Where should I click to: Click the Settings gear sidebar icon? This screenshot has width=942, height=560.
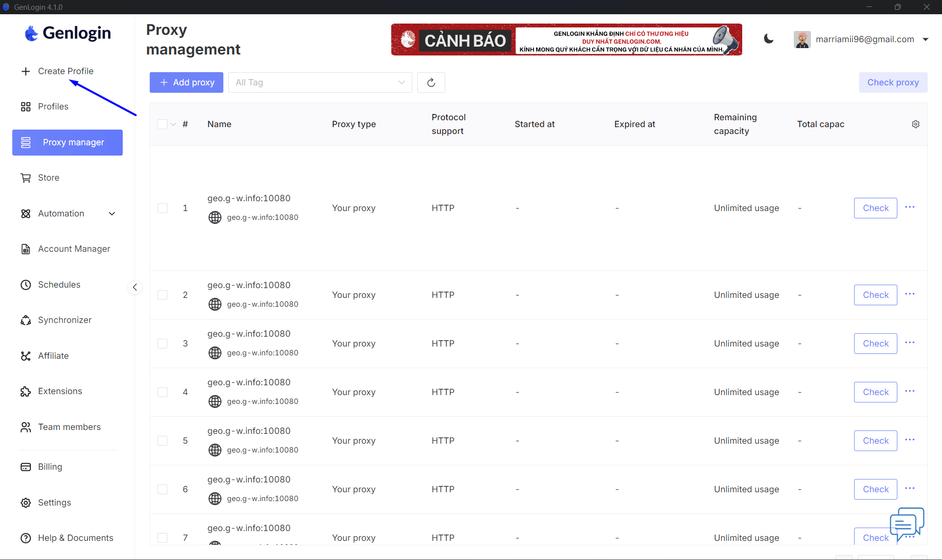[x=26, y=503]
